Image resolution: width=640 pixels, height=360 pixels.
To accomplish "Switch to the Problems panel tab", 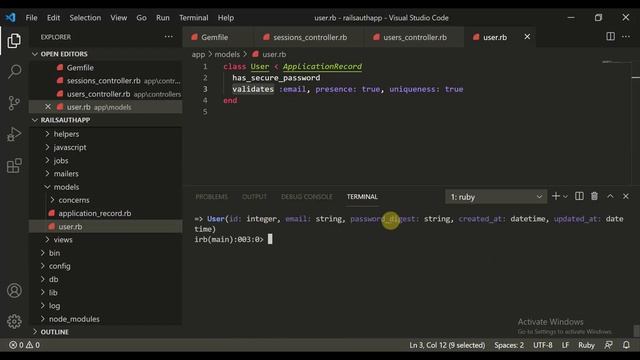I will click(x=211, y=197).
